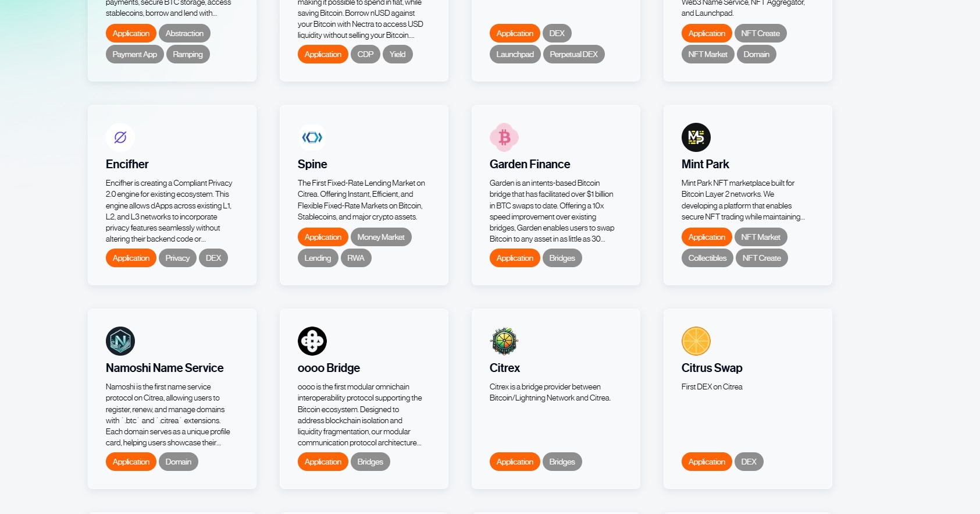Click the Spine logo icon
This screenshot has height=514, width=980.
[312, 137]
